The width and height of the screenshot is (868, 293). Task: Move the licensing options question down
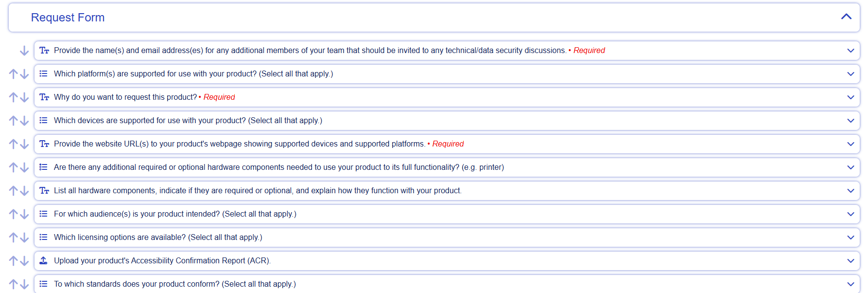tap(24, 238)
